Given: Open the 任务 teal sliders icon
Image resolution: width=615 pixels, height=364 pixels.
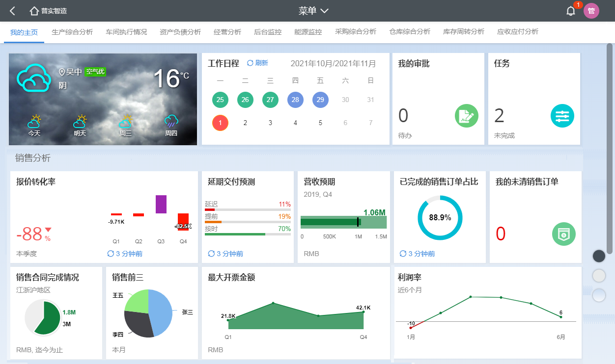Looking at the screenshot, I should click(562, 116).
